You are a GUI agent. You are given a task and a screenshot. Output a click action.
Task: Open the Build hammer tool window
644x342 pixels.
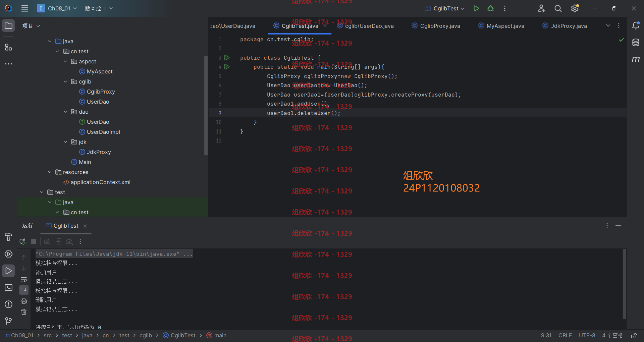click(8, 237)
